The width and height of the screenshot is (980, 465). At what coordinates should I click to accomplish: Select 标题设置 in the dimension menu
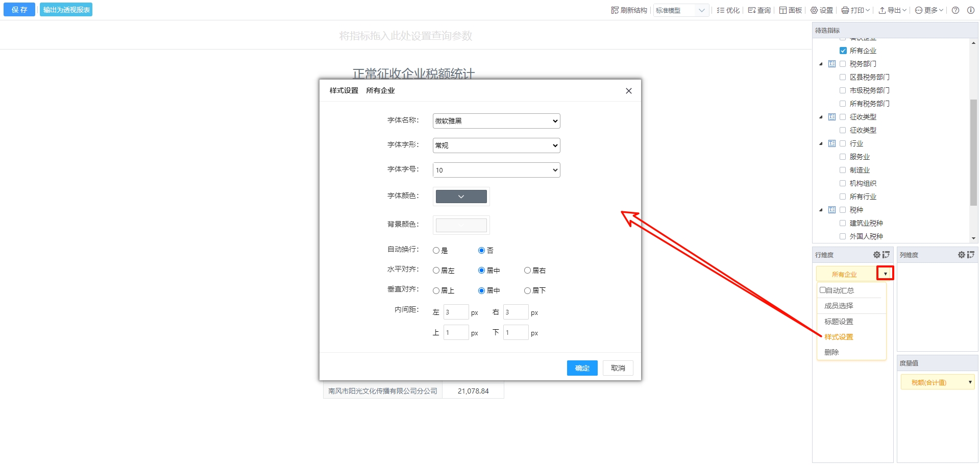click(839, 322)
